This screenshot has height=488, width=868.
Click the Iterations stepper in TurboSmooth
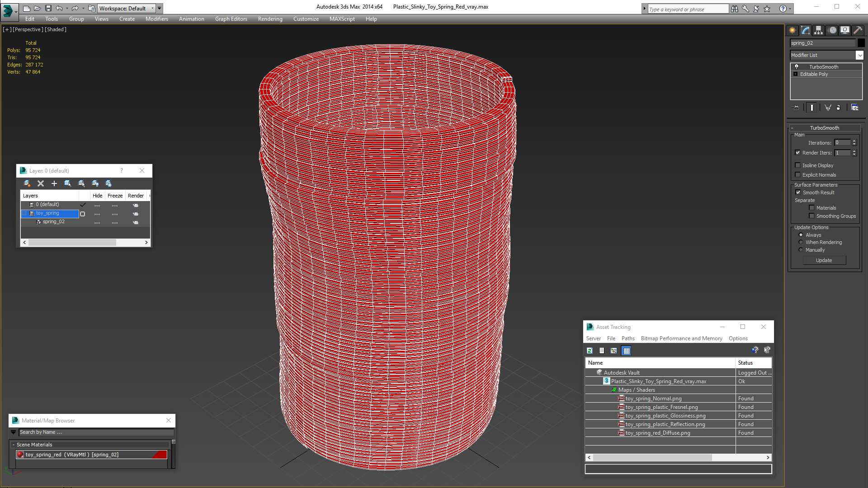pyautogui.click(x=854, y=142)
